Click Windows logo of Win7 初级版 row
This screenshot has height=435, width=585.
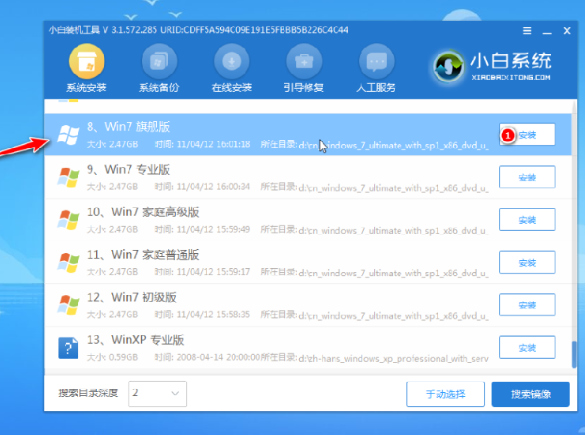pyautogui.click(x=68, y=305)
